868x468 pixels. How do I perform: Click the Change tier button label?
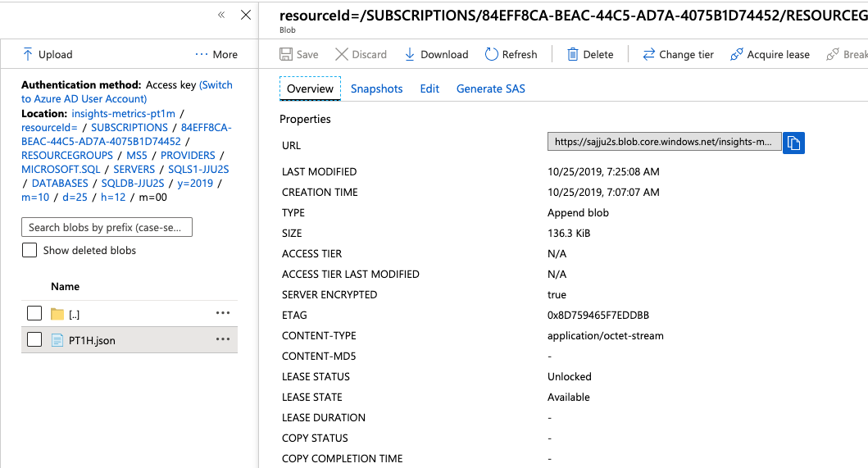pyautogui.click(x=686, y=54)
